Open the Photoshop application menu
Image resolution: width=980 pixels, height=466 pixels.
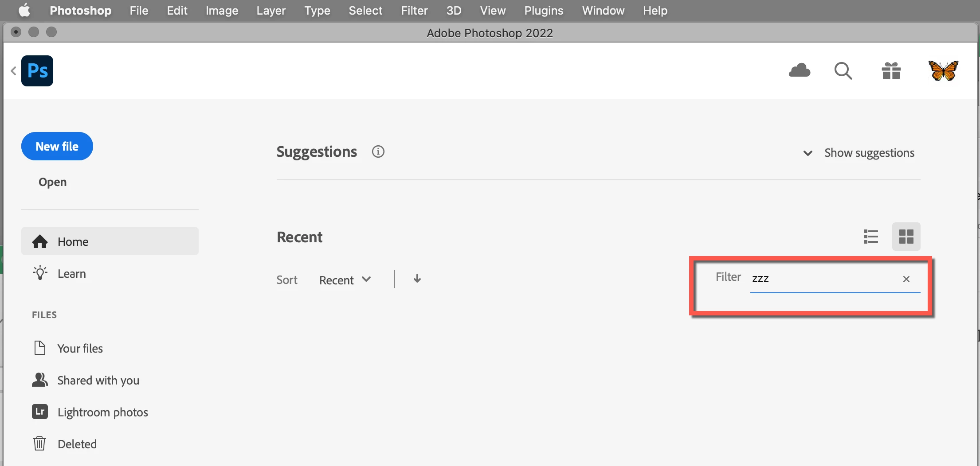click(80, 10)
